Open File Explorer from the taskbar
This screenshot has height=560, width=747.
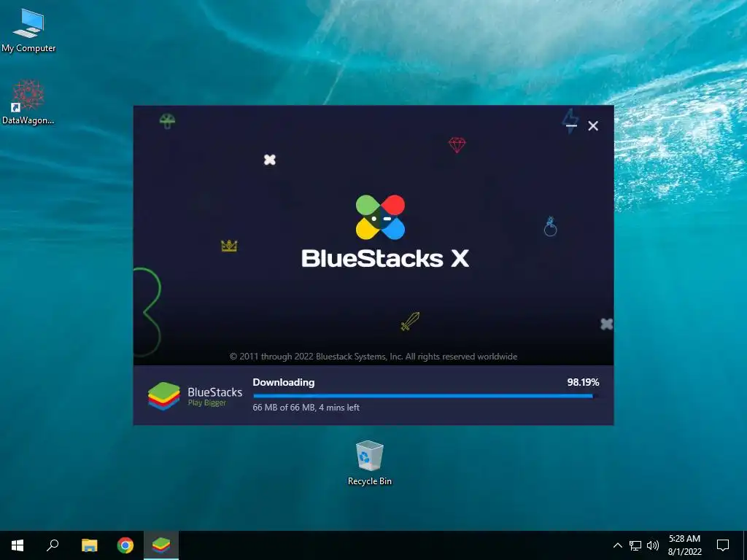coord(89,545)
